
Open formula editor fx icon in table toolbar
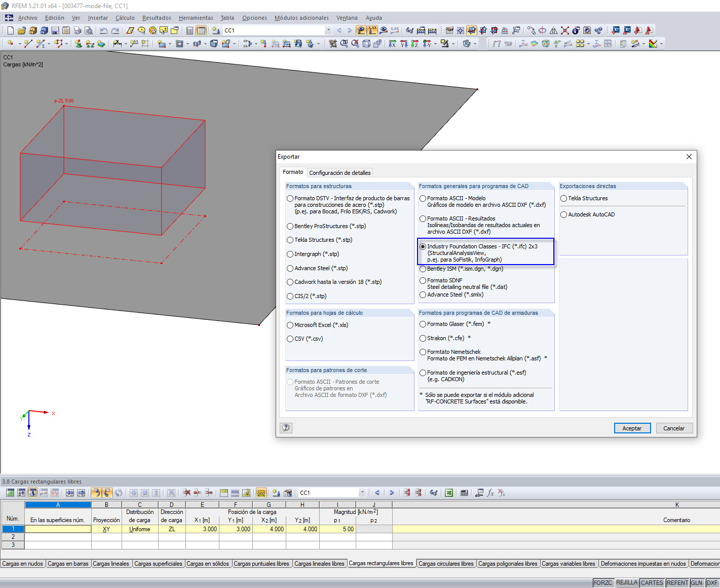click(x=490, y=493)
